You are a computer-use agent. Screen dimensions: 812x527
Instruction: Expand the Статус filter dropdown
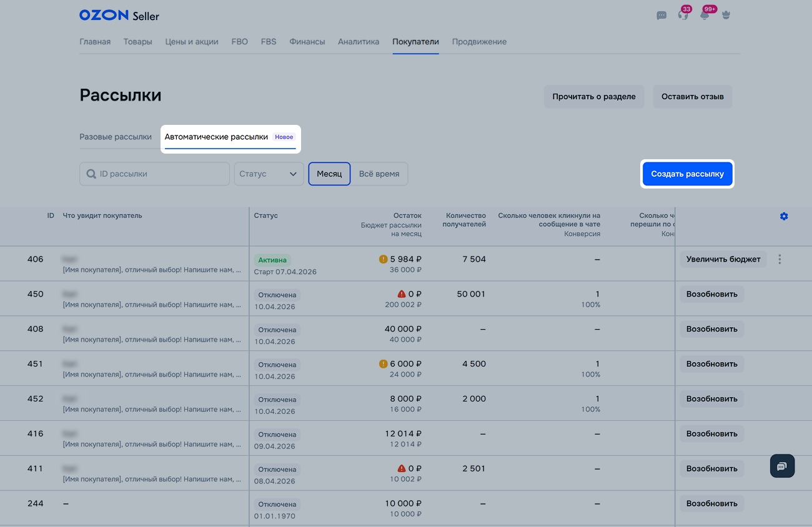[x=269, y=174]
